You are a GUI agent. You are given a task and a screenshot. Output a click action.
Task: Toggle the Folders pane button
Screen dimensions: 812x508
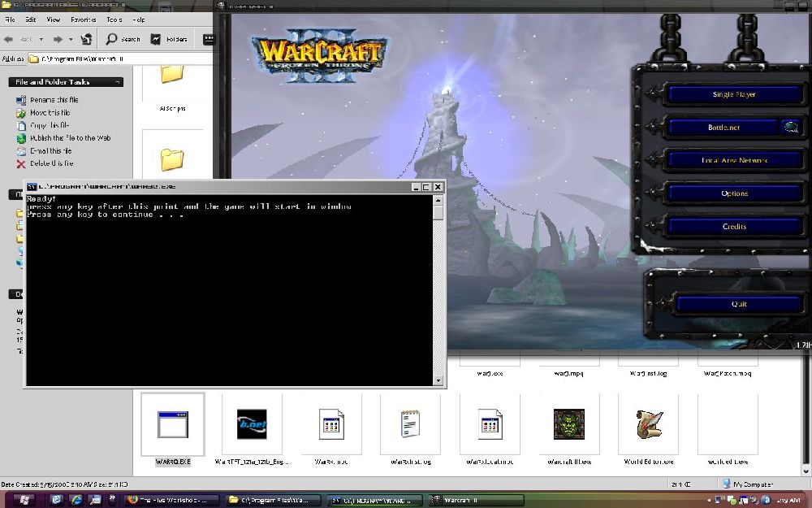(x=169, y=39)
